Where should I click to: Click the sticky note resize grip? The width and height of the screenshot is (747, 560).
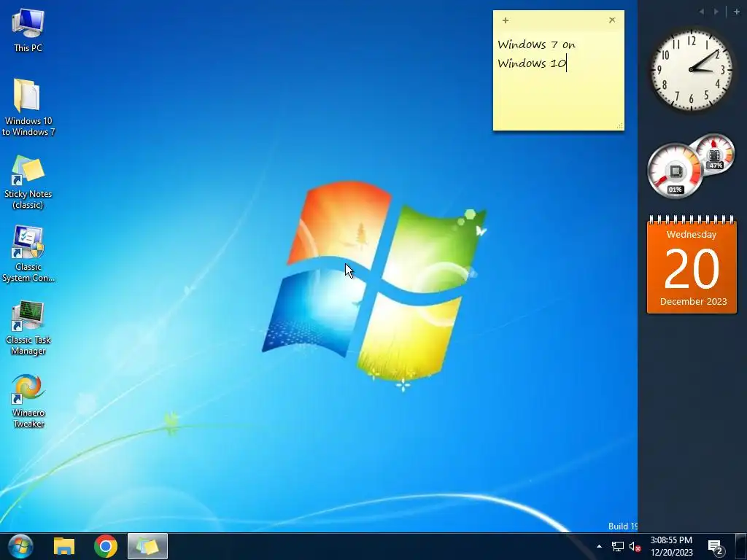(x=619, y=125)
